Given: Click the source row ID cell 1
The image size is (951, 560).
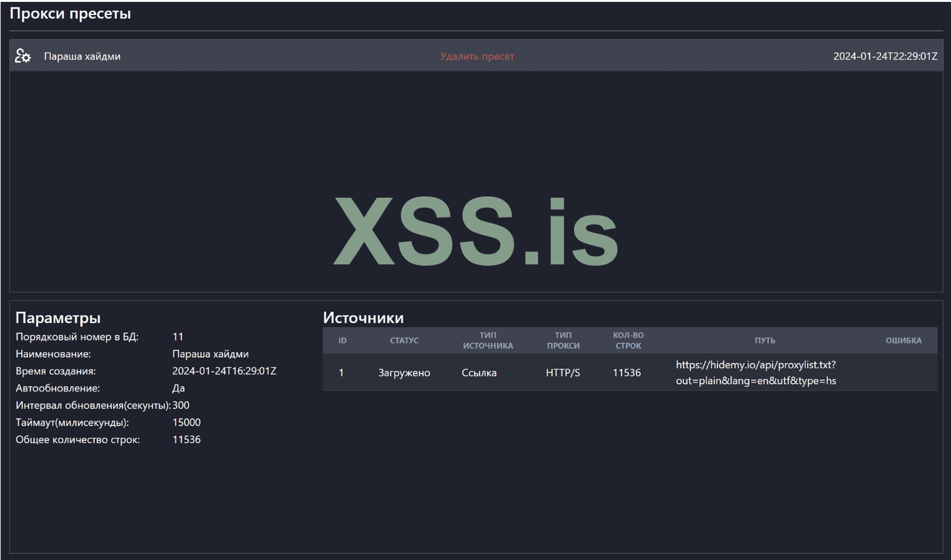Looking at the screenshot, I should tap(341, 373).
